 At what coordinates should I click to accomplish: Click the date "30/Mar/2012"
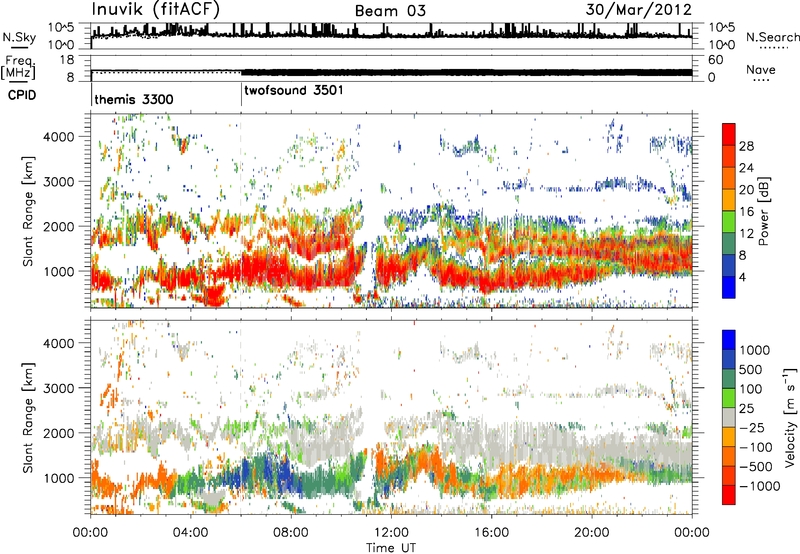coord(639,10)
